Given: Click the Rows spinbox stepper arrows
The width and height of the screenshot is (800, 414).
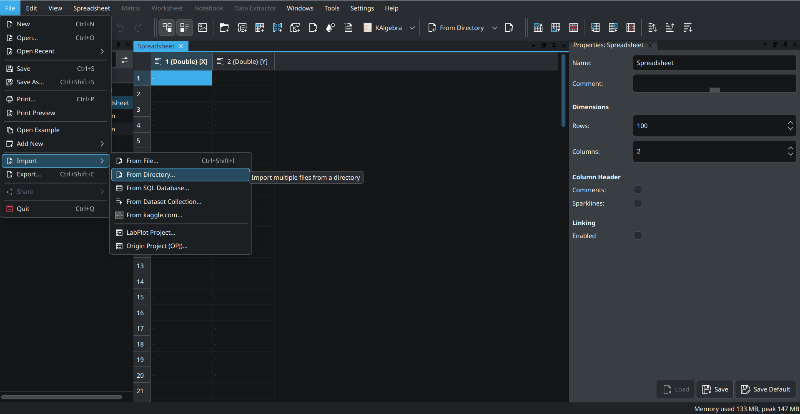Looking at the screenshot, I should point(790,125).
